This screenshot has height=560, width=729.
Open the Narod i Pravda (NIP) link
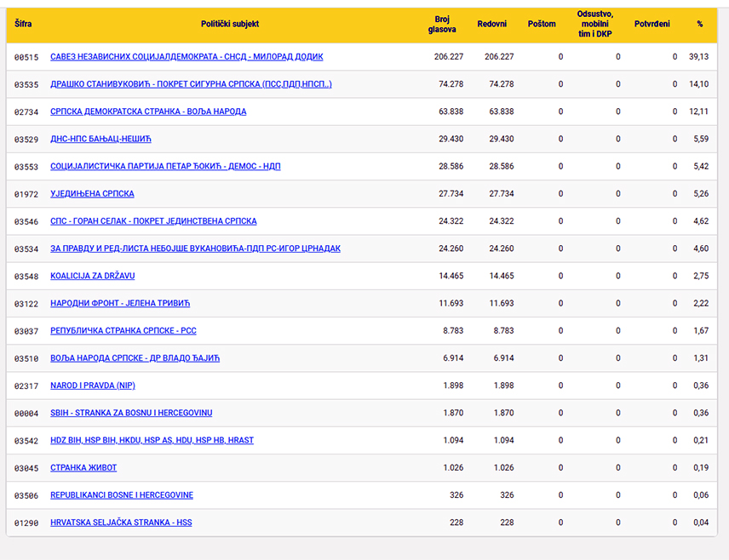coord(93,386)
